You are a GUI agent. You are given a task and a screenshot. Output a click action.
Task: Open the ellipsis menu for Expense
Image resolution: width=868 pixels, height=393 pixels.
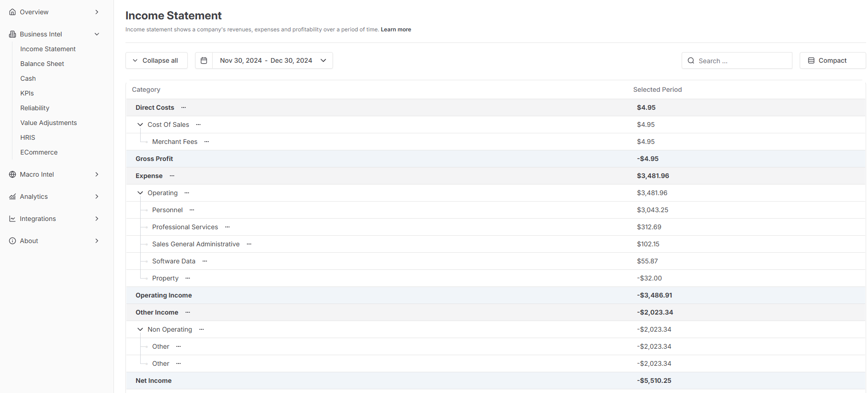coord(172,176)
